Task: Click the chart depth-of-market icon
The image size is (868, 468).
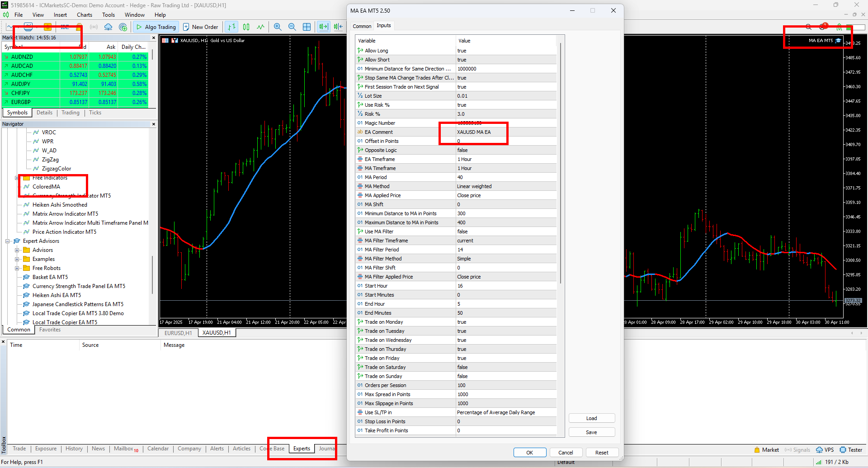Action: [174, 41]
